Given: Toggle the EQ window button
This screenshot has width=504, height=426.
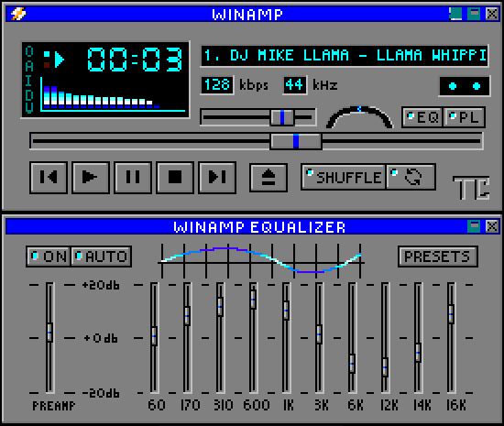Looking at the screenshot, I should pyautogui.click(x=422, y=117).
